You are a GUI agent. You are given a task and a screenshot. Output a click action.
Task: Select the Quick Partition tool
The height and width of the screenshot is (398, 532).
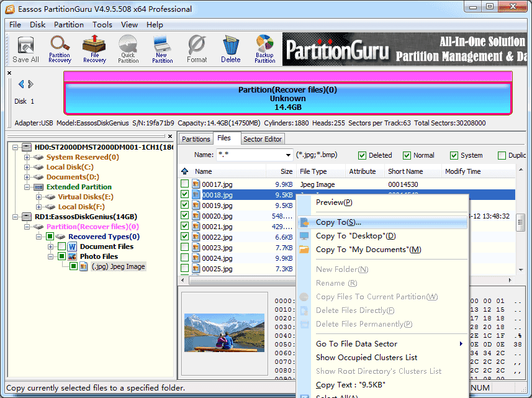(x=128, y=49)
